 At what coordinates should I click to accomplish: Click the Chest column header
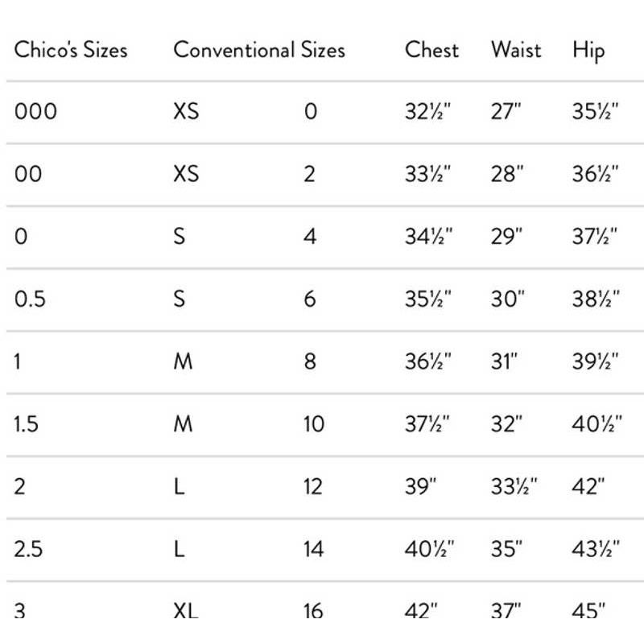(431, 50)
